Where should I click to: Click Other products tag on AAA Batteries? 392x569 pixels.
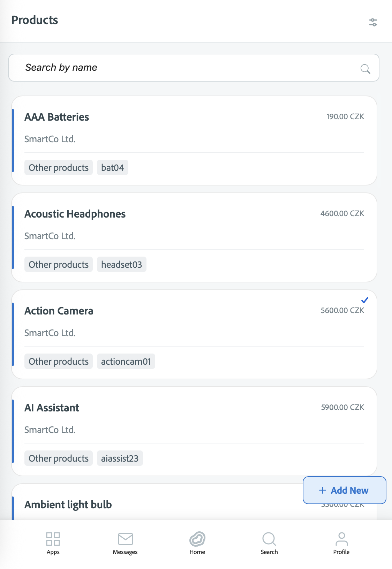click(59, 168)
